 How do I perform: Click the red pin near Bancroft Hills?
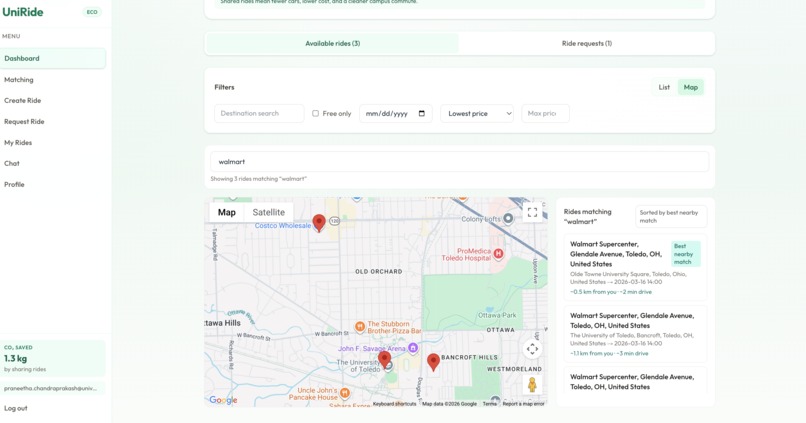[433, 362]
